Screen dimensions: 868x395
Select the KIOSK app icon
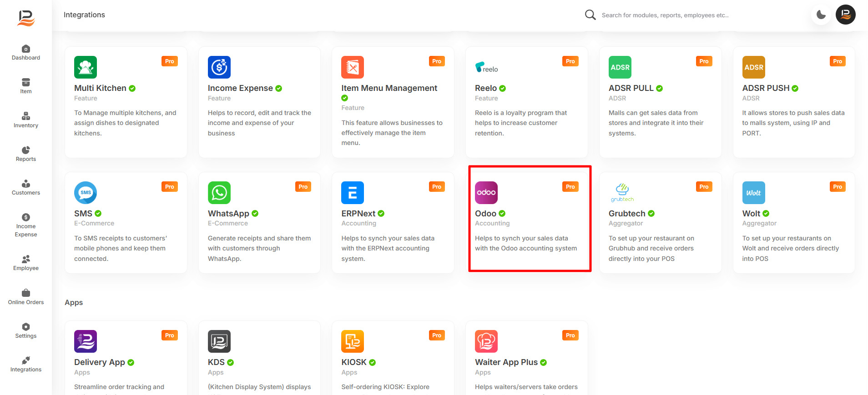(x=353, y=341)
